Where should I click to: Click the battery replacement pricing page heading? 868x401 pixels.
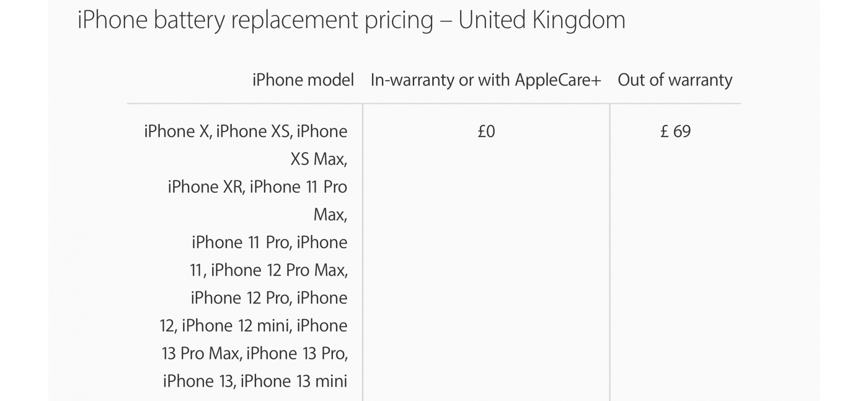pos(351,20)
